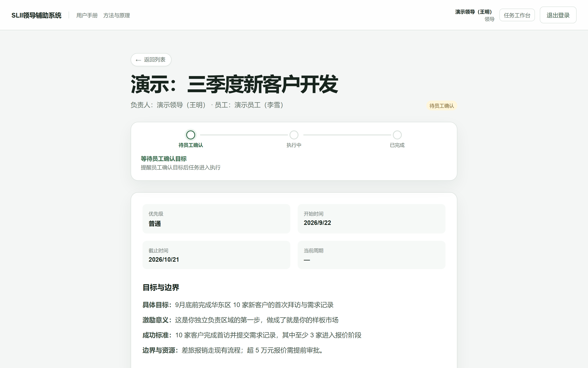Image resolution: width=588 pixels, height=368 pixels.
Task: Click 退出登录 to log out
Action: [558, 15]
